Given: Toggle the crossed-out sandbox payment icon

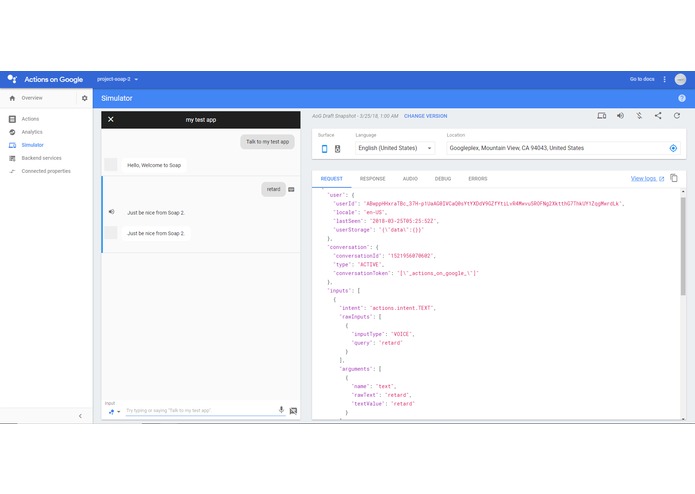Looking at the screenshot, I should pyautogui.click(x=639, y=116).
